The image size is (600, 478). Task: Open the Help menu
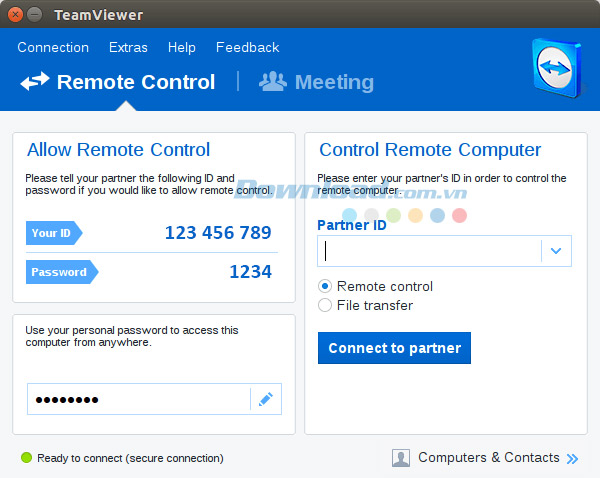click(182, 47)
